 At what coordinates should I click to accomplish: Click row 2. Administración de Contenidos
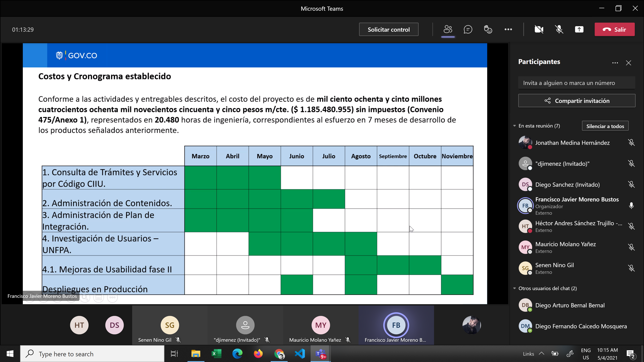pyautogui.click(x=113, y=199)
